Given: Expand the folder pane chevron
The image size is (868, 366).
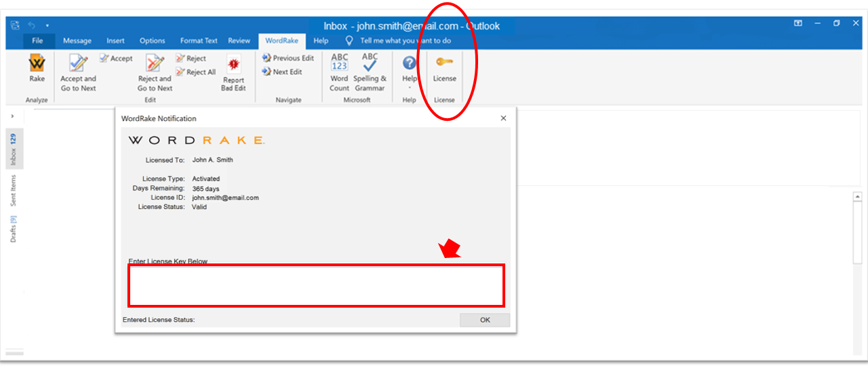Looking at the screenshot, I should [12, 116].
